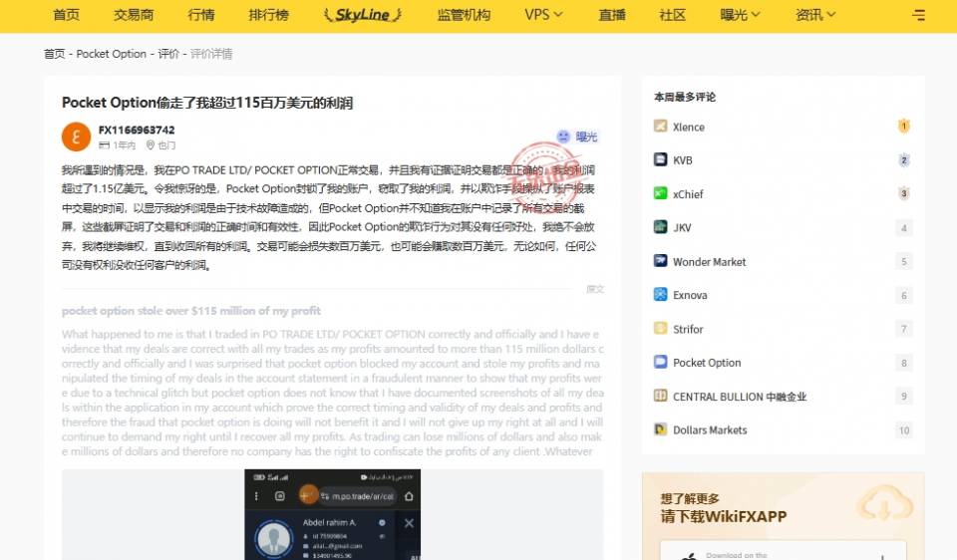The image size is (957, 560).
Task: Click the rank number 10 badge
Action: point(904,430)
